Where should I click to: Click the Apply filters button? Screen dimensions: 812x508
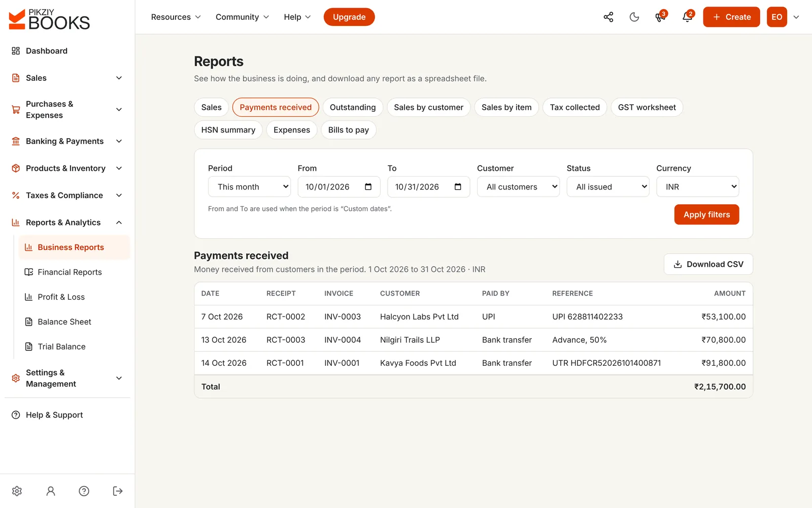pyautogui.click(x=706, y=214)
